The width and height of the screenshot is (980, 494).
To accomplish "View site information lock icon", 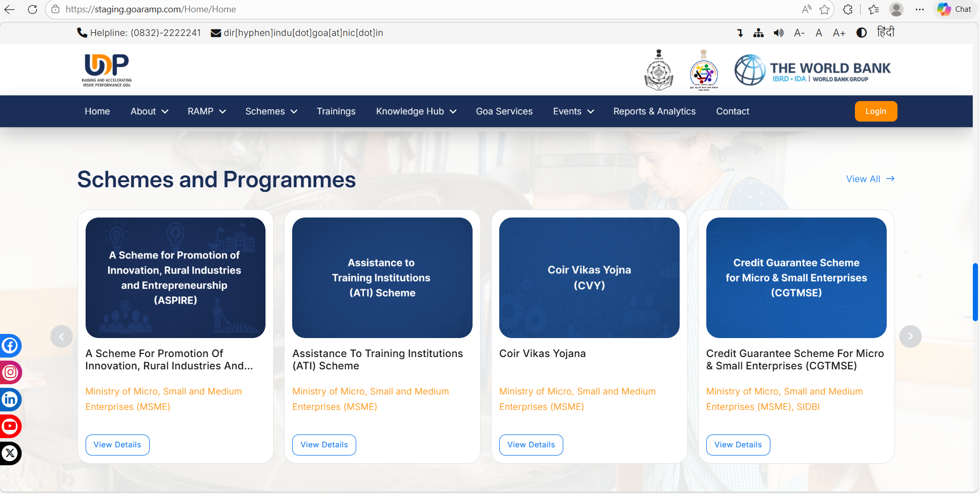I will [x=55, y=9].
